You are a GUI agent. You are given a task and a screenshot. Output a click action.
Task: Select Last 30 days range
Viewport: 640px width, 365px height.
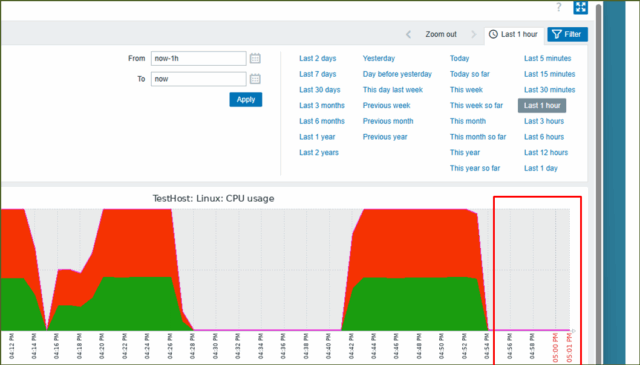pyautogui.click(x=320, y=90)
